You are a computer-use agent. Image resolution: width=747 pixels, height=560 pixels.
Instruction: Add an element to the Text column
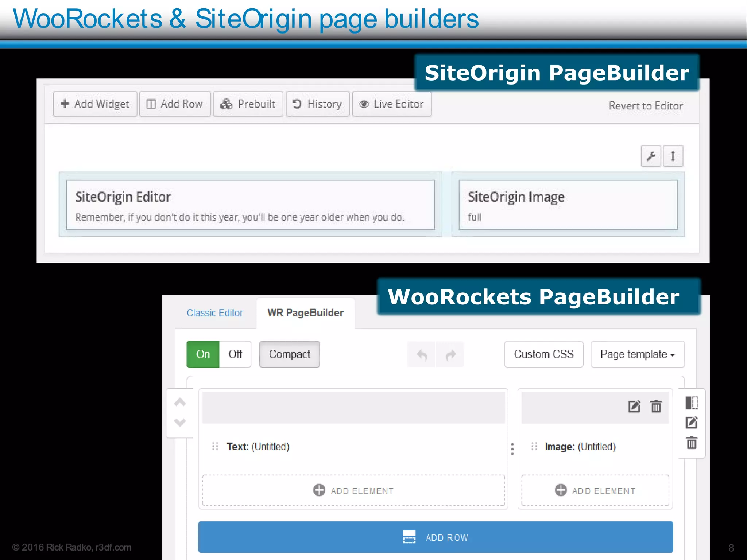tap(353, 491)
